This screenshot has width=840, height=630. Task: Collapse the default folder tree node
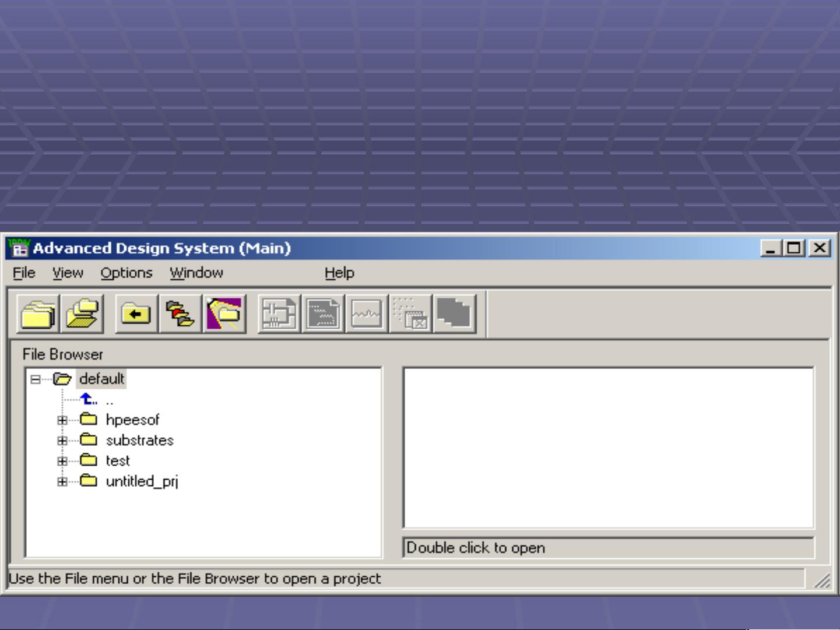point(36,379)
